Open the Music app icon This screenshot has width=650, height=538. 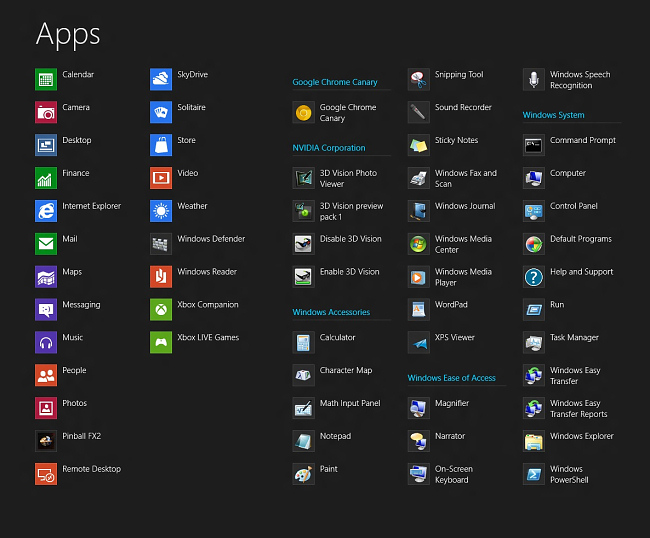tap(46, 342)
